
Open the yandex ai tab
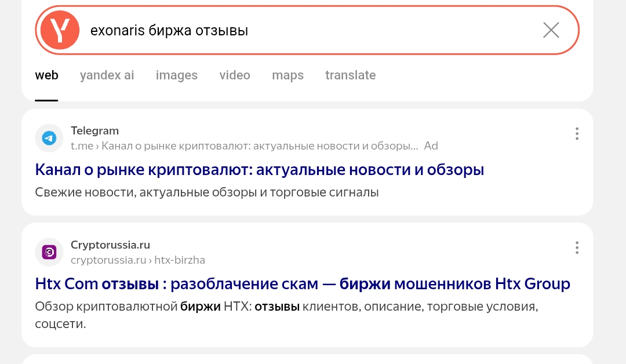(107, 75)
